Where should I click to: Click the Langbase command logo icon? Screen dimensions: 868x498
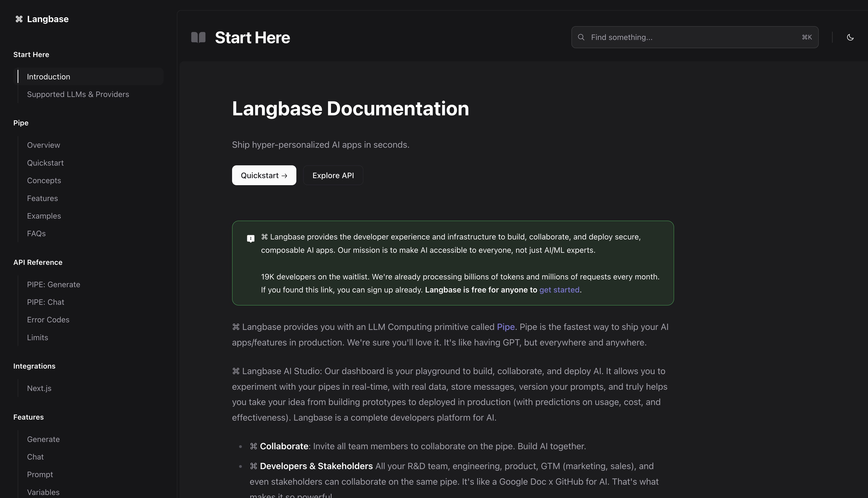tap(19, 19)
